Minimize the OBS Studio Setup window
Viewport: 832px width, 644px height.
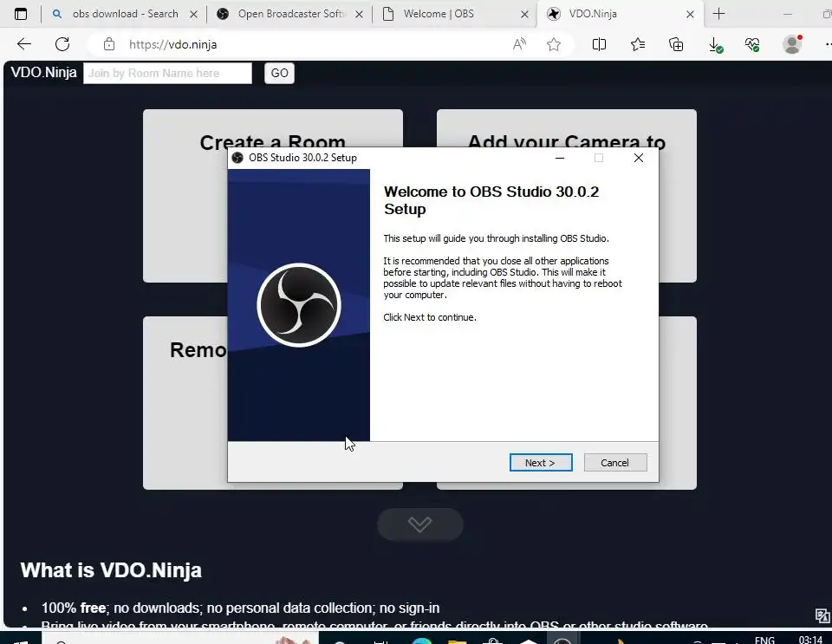(559, 158)
